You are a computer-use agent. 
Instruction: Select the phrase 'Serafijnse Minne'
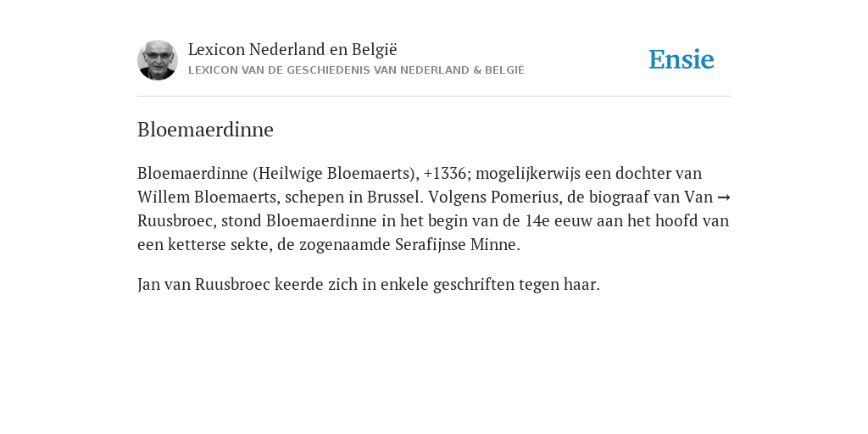pos(455,245)
